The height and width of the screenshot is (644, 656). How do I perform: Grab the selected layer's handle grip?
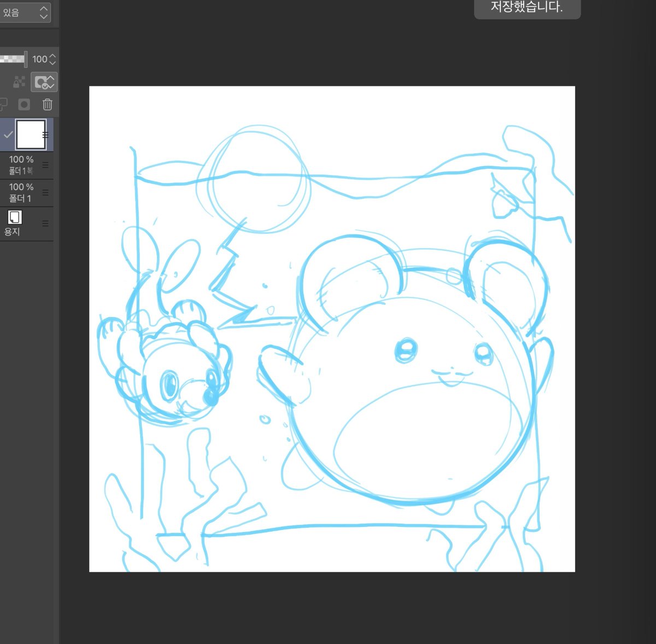coord(45,134)
